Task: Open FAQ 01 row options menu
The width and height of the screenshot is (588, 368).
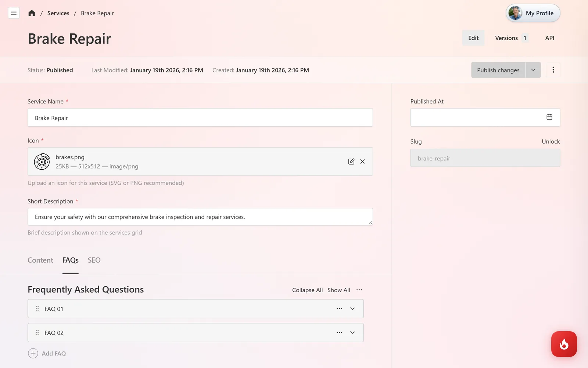Action: 340,309
